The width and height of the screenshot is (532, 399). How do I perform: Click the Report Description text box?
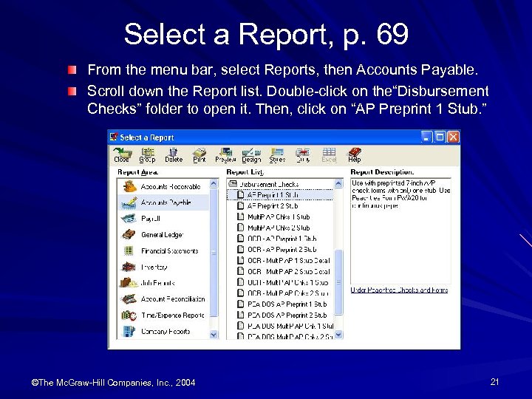point(400,231)
